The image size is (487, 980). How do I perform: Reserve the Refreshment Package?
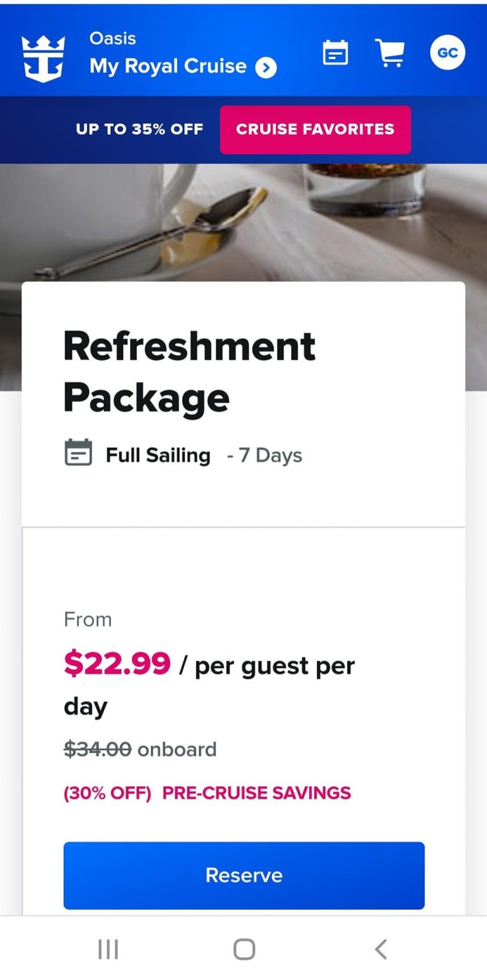click(x=243, y=875)
